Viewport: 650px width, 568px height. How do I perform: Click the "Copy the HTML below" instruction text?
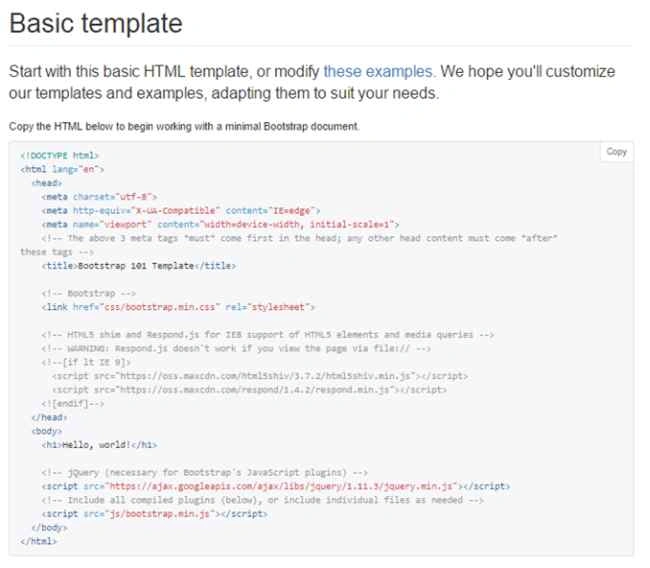[x=184, y=126]
